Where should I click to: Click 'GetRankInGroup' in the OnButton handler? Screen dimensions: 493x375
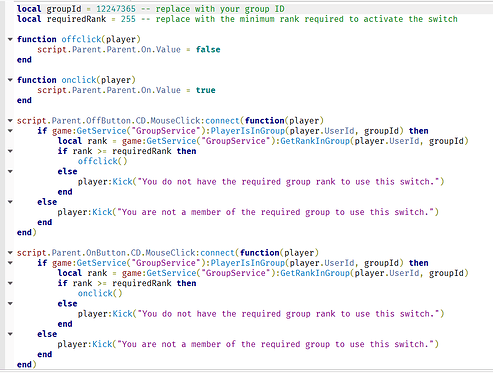(x=315, y=273)
